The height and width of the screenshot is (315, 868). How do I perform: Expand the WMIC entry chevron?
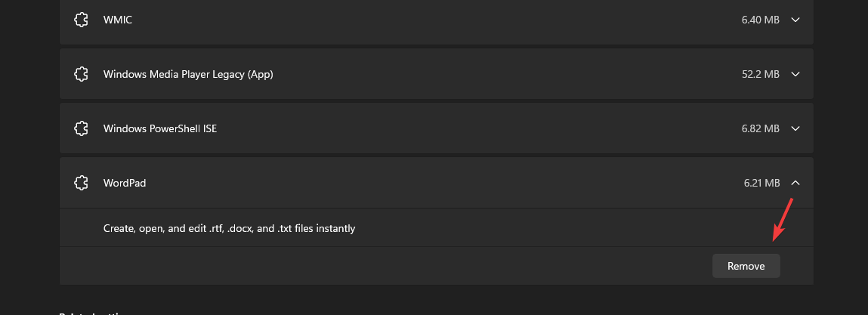795,20
